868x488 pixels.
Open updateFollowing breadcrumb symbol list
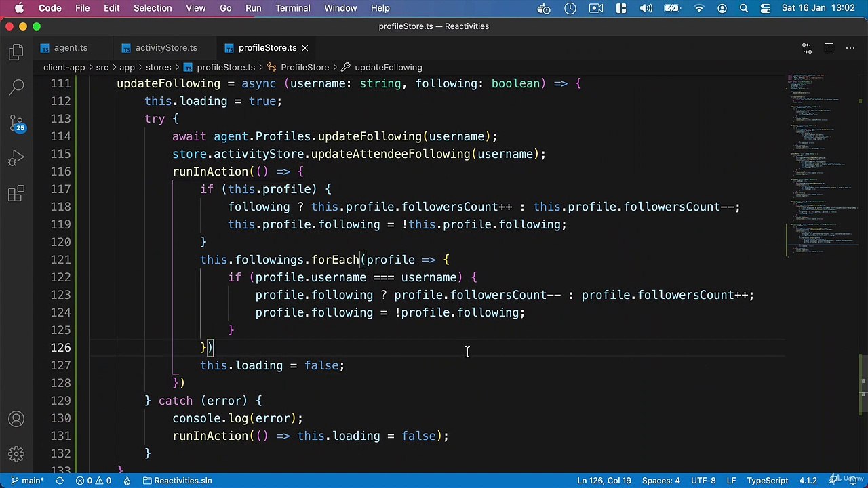click(x=382, y=67)
